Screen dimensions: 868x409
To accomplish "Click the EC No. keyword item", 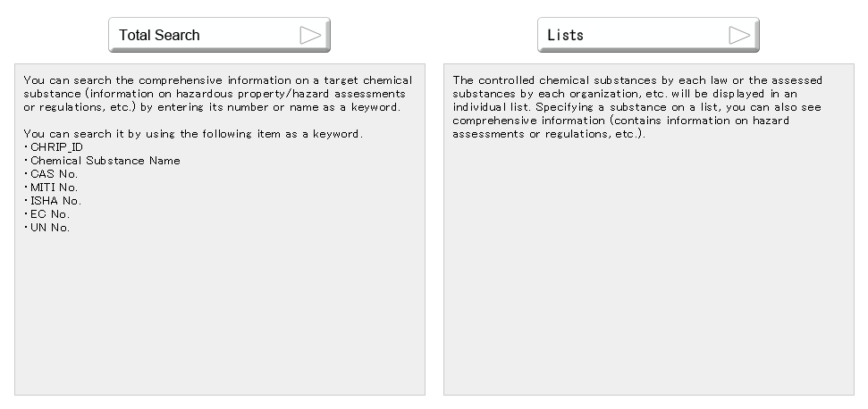I will pyautogui.click(x=49, y=214).
